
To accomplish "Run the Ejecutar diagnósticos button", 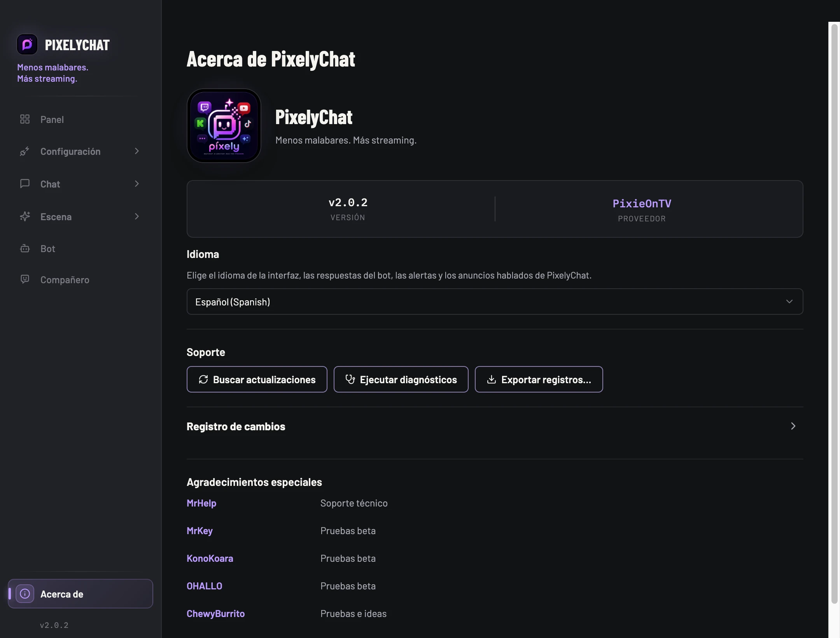I will [401, 379].
